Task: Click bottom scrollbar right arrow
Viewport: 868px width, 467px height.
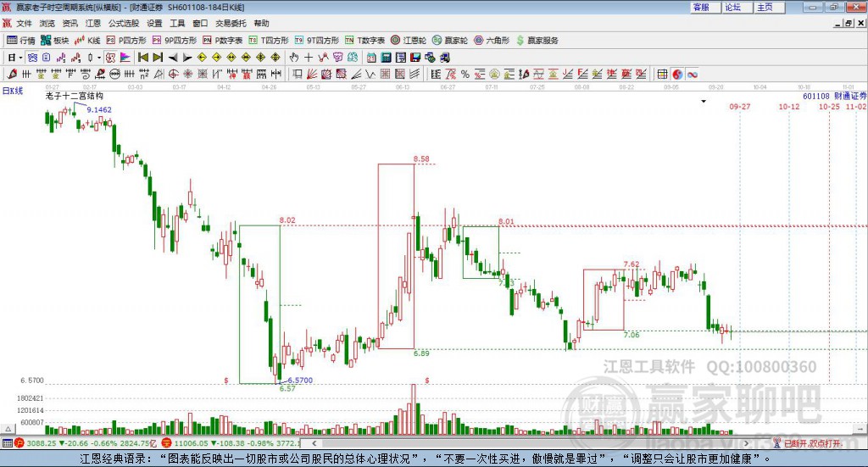Action: tap(746, 443)
